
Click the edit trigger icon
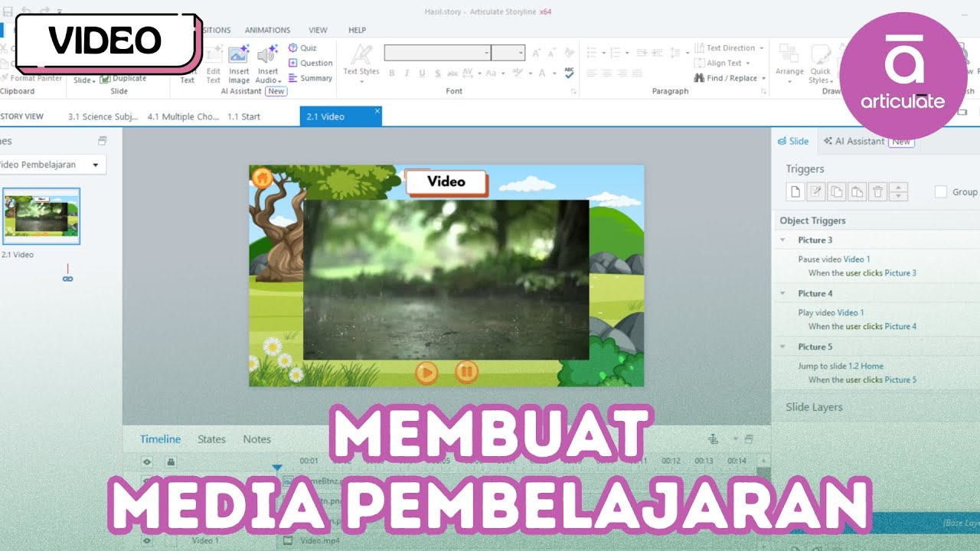pyautogui.click(x=816, y=192)
